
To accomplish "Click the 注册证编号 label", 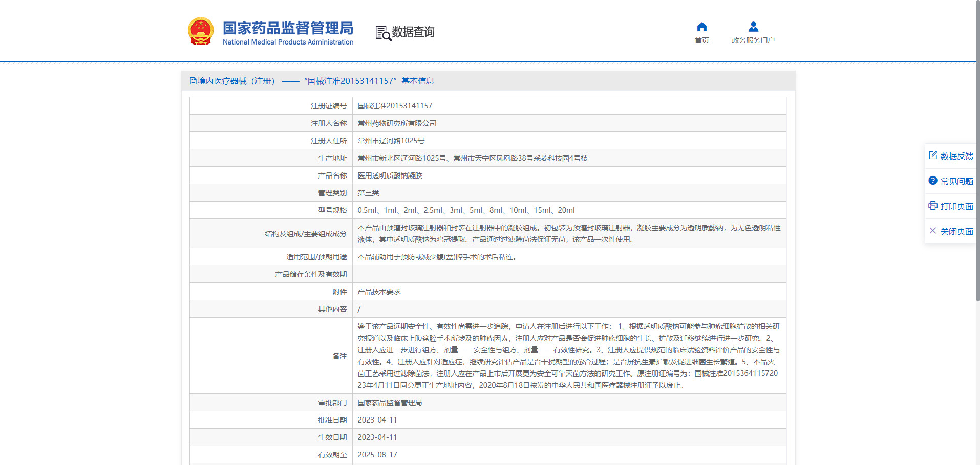I will [329, 106].
